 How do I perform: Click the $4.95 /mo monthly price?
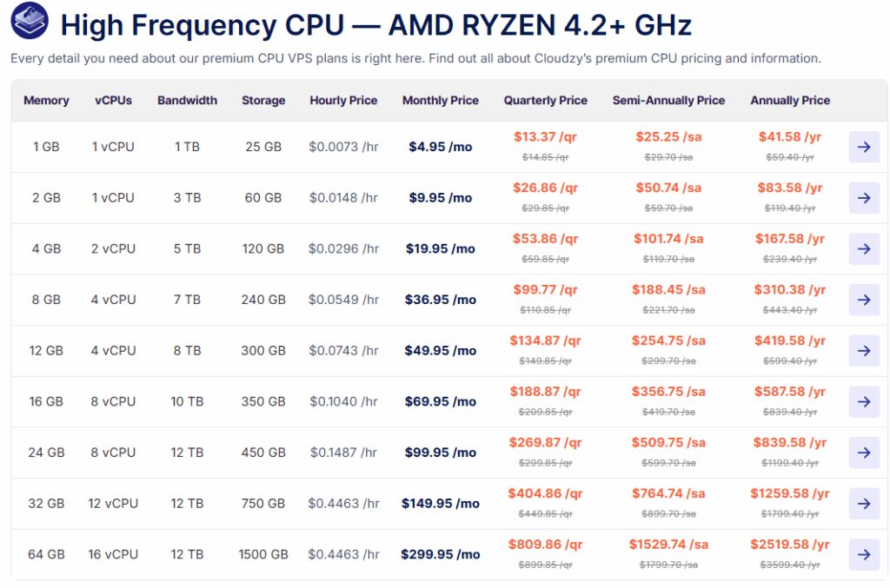[440, 147]
